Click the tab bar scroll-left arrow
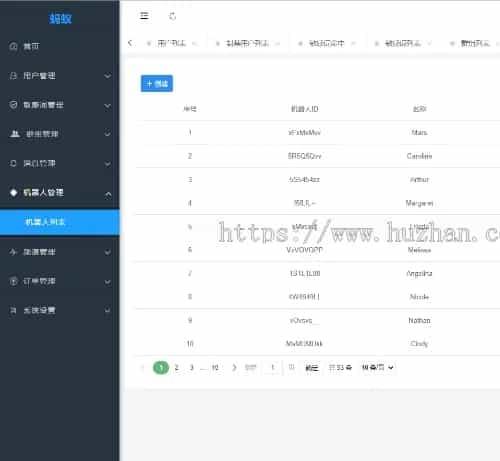This screenshot has height=461, width=500. point(130,43)
